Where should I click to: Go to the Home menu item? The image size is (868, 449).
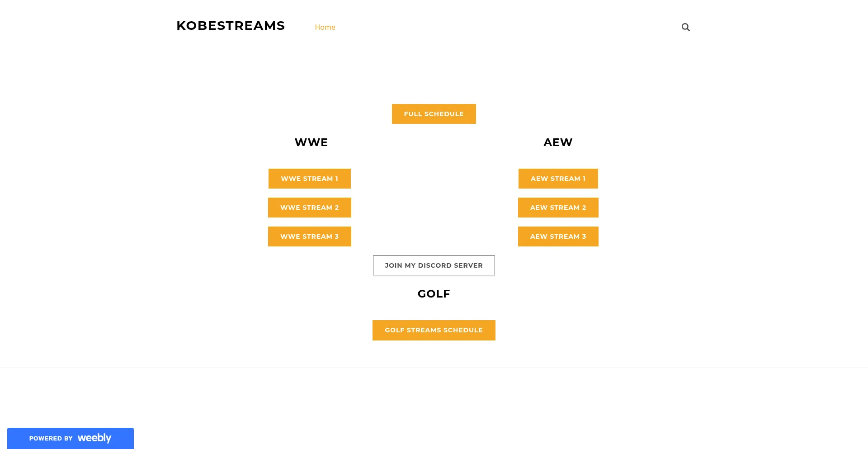(x=325, y=27)
